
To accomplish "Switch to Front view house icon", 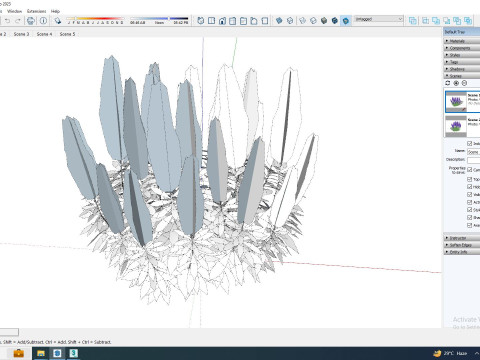I will click(x=222, y=21).
